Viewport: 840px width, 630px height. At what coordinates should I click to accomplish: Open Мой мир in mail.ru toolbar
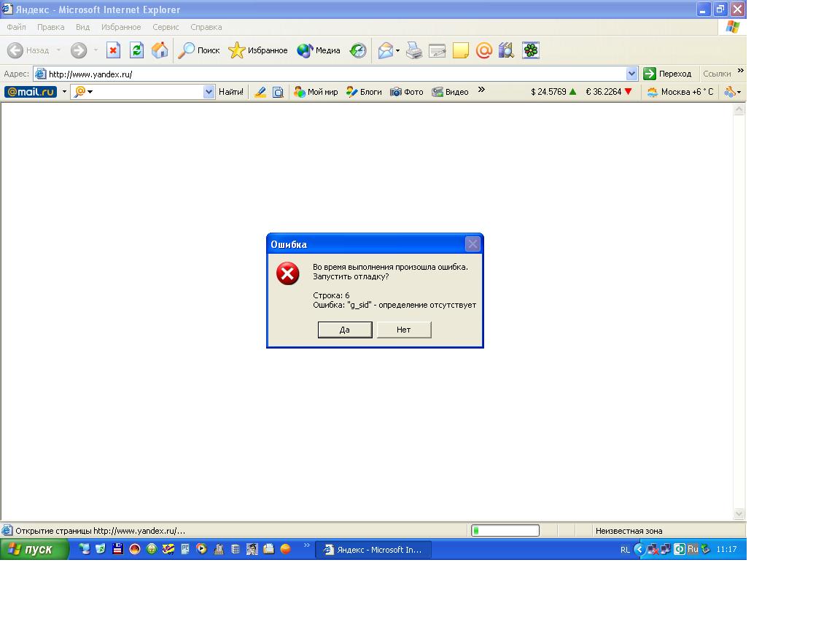coord(316,92)
